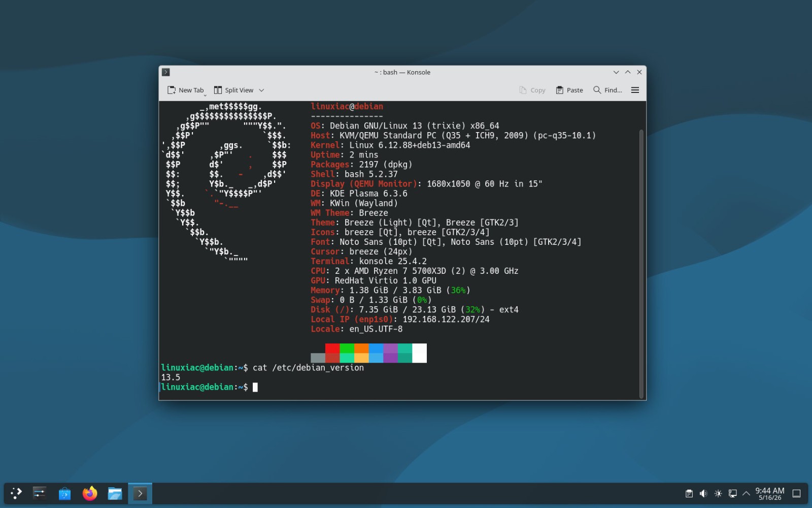Expand hidden system tray icons arrow
The width and height of the screenshot is (812, 508).
(746, 493)
